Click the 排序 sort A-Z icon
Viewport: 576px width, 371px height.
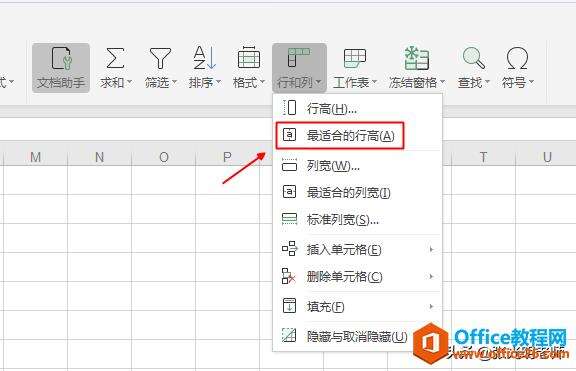coord(204,58)
